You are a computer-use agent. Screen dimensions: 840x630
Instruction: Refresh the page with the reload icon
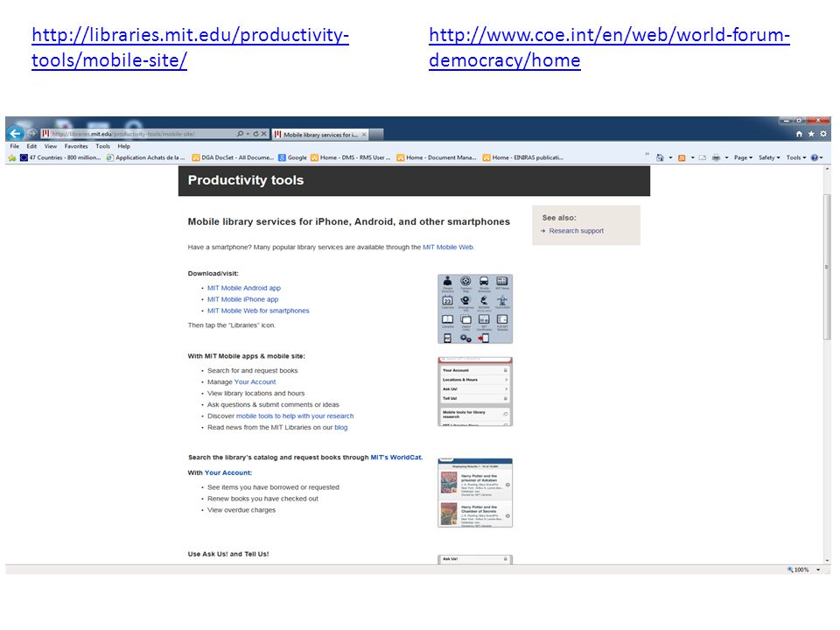coord(255,134)
